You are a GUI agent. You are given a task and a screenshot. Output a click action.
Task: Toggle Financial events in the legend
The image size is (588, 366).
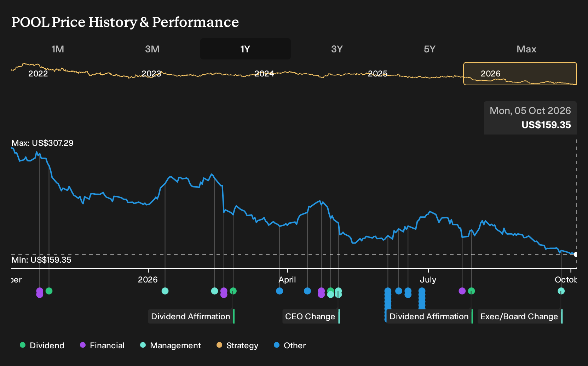click(102, 345)
